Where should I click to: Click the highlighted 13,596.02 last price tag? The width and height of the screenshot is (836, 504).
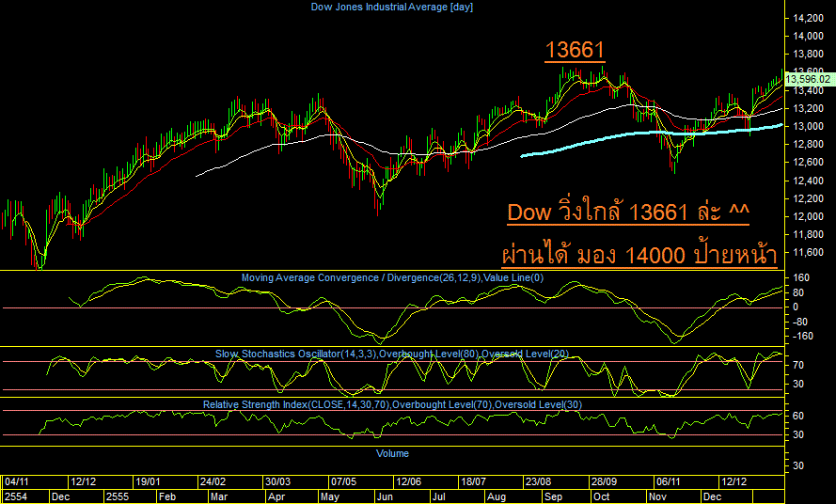(x=808, y=80)
